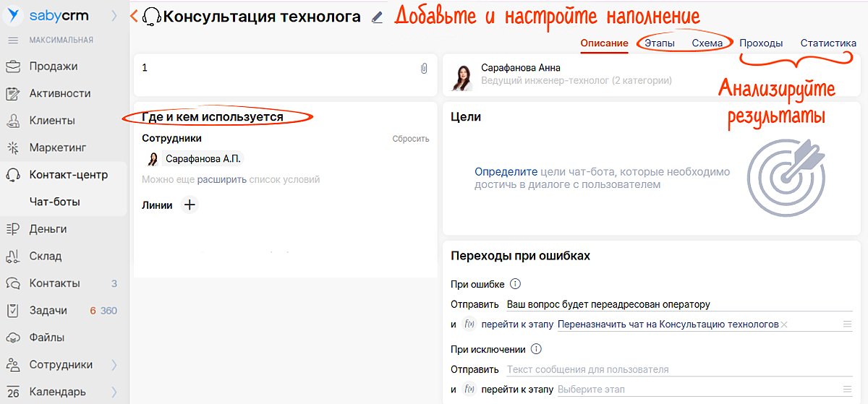The image size is (868, 404).
Task: Switch to the Этапы tab
Action: pyautogui.click(x=659, y=43)
